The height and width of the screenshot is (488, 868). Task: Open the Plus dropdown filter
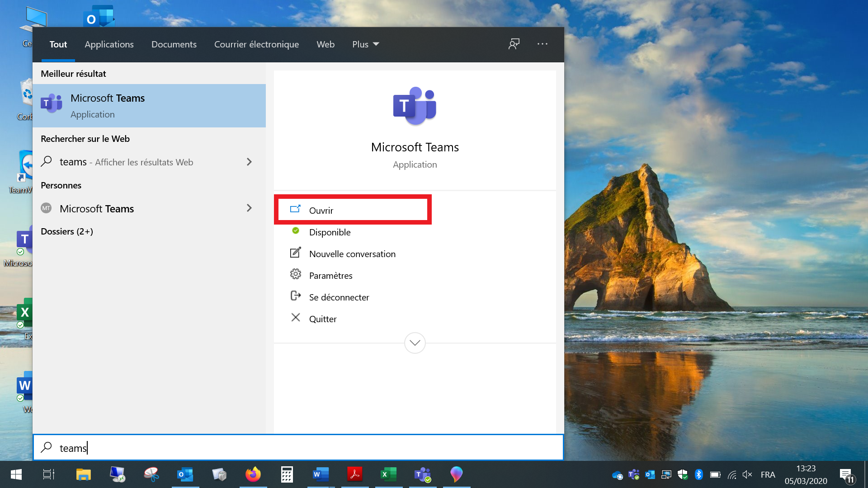click(365, 44)
